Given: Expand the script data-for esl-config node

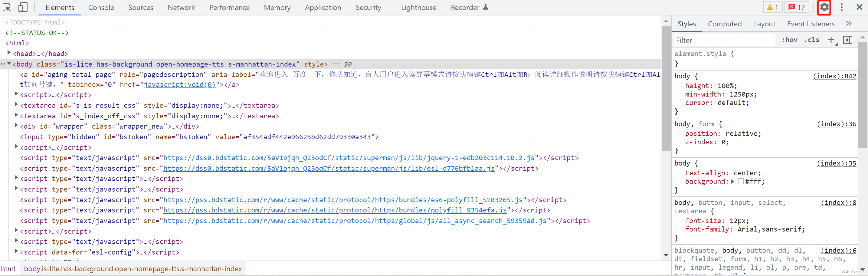Looking at the screenshot, I should [16, 251].
